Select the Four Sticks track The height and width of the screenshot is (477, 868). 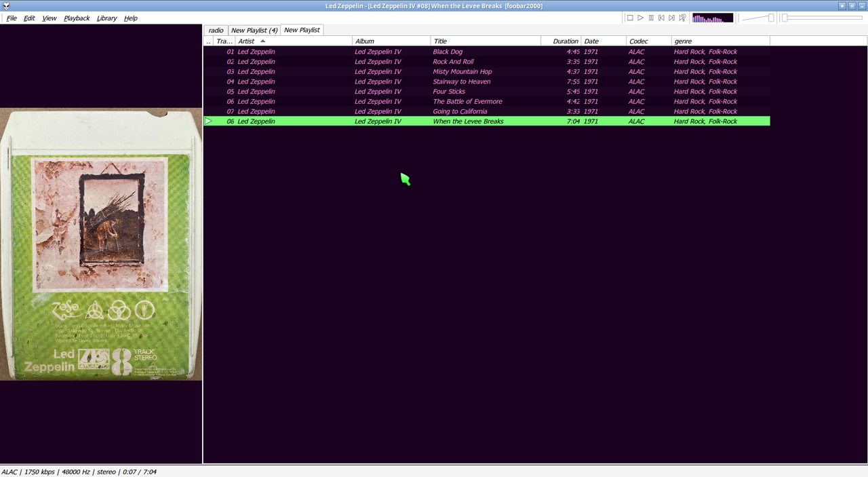[x=487, y=92]
